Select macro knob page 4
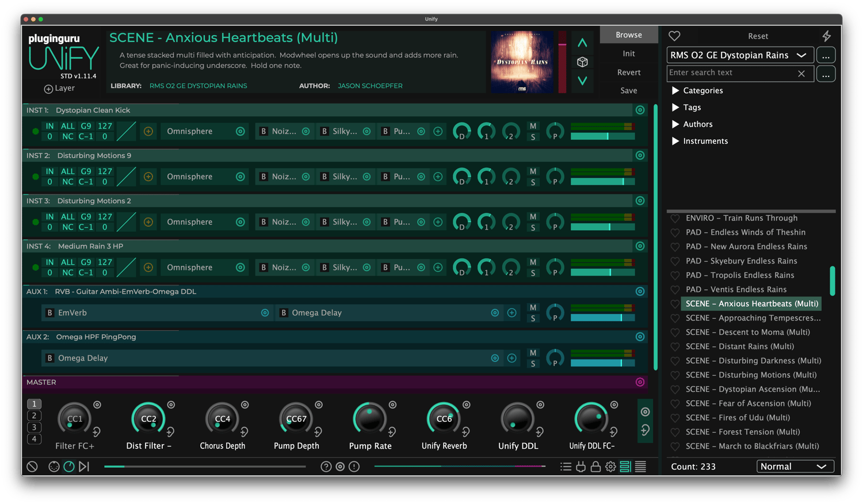The width and height of the screenshot is (863, 504). click(x=34, y=439)
